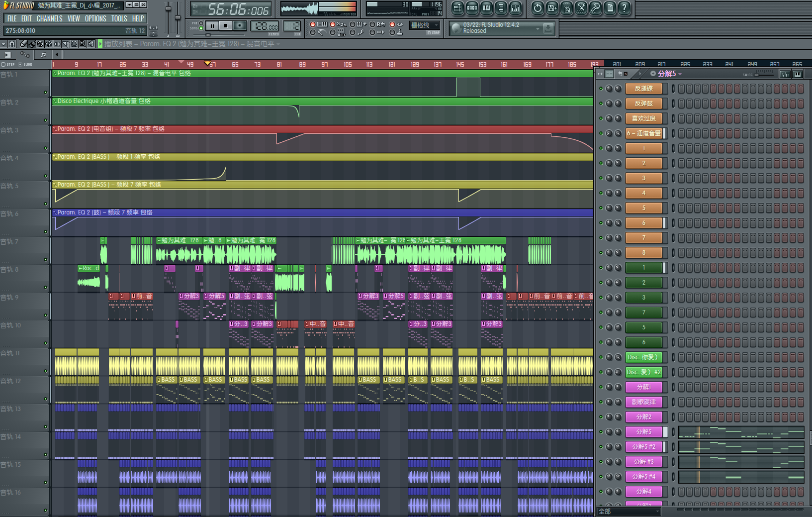Select the Slice tool in playlist toolbar
The width and height of the screenshot is (812, 517).
tap(66, 44)
